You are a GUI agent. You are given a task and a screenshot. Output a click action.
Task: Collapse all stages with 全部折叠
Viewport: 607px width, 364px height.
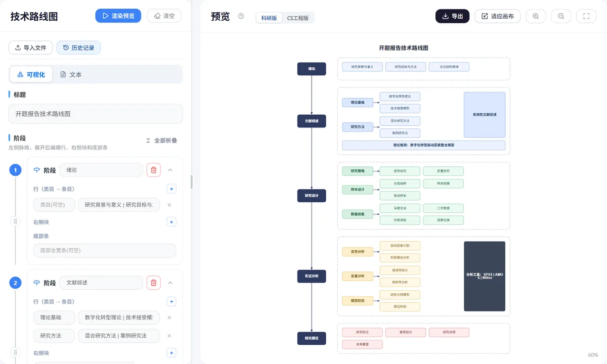161,141
